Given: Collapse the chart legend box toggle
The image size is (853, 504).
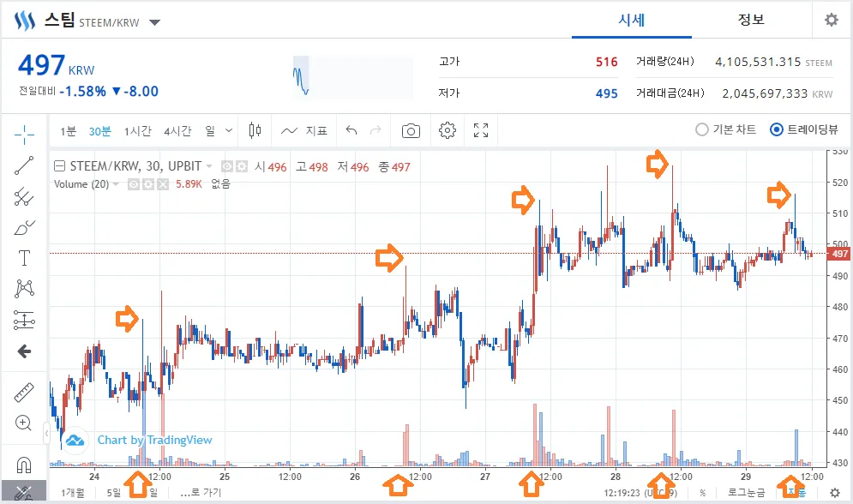Looking at the screenshot, I should pos(60,165).
